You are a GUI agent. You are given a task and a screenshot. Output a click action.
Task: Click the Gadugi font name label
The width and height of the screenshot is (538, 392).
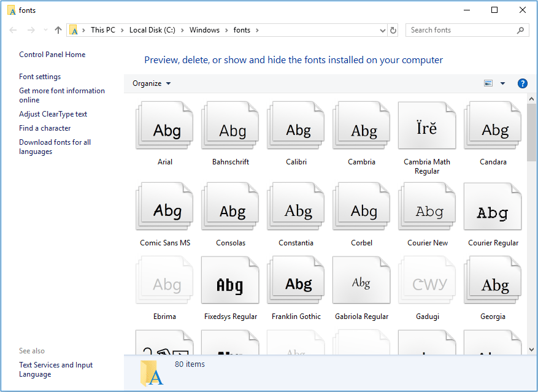click(428, 317)
